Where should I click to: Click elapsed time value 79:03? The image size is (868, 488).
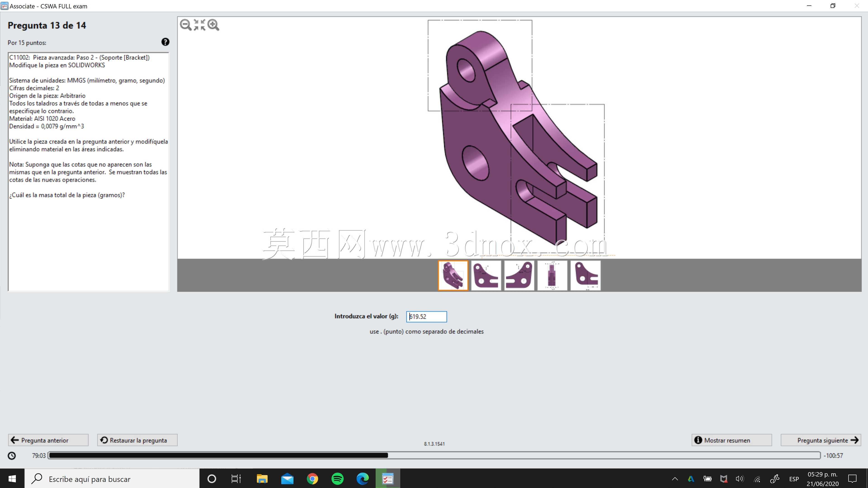point(39,456)
